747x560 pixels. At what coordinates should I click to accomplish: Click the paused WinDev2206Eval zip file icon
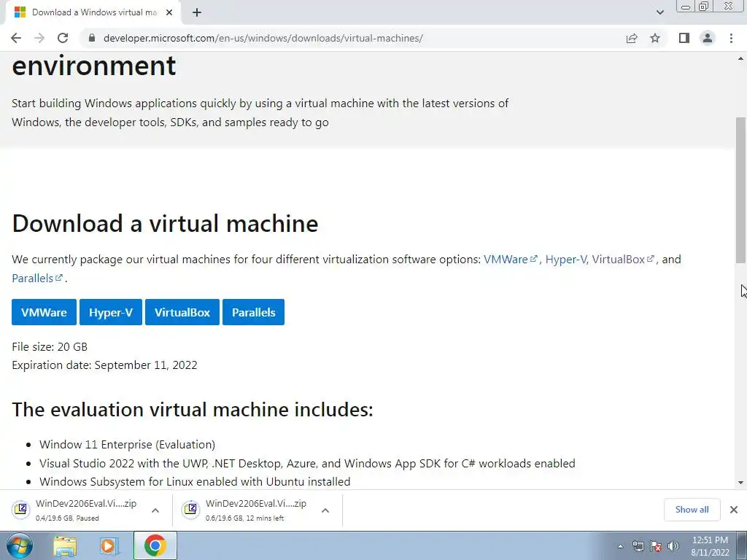pyautogui.click(x=20, y=510)
